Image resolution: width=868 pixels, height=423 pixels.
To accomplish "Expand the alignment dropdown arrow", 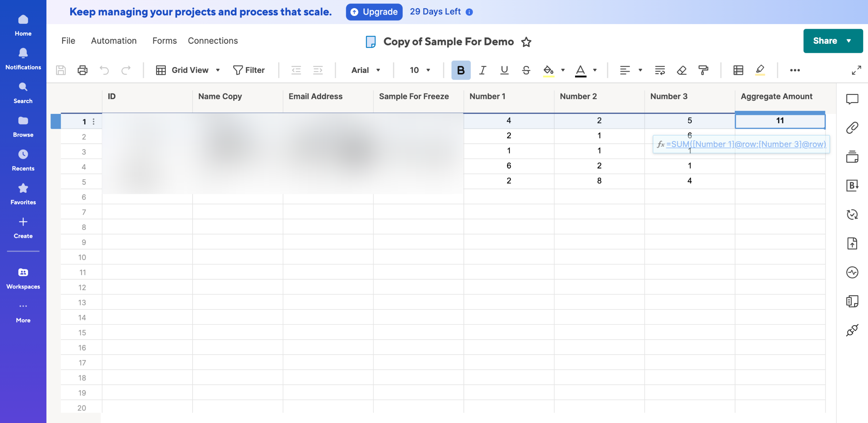I will [x=640, y=70].
